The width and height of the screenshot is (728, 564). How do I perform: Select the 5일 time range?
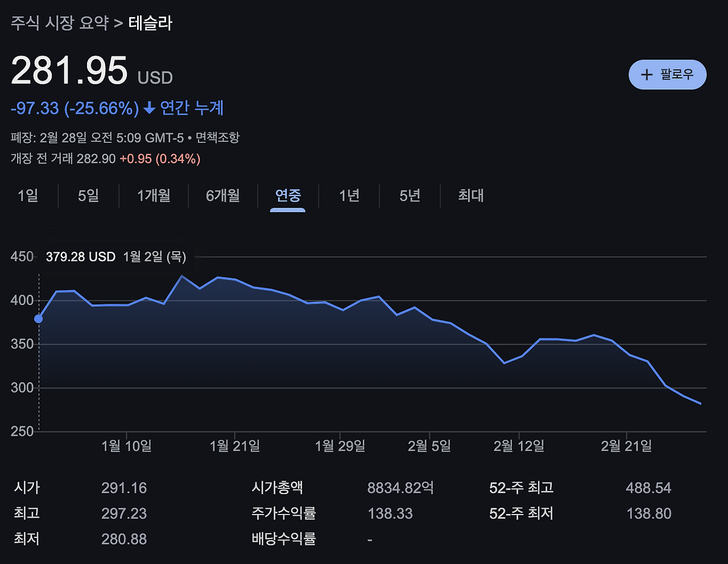pos(88,196)
